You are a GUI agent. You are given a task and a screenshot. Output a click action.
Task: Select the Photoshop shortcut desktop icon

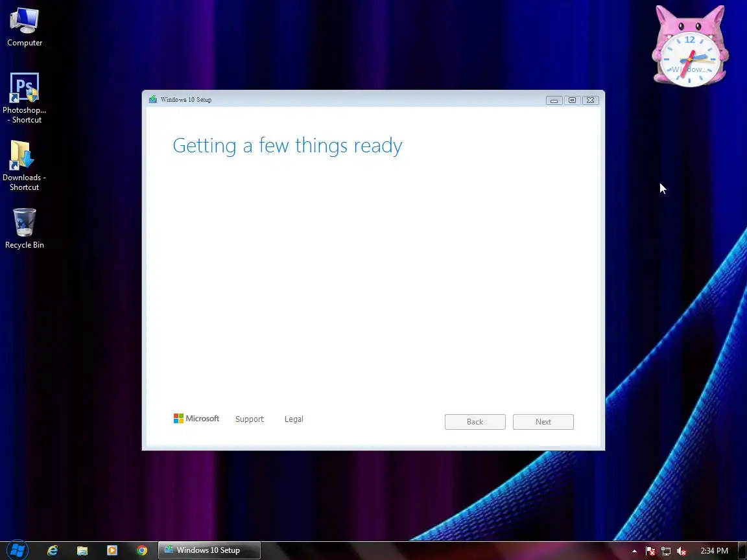click(24, 98)
